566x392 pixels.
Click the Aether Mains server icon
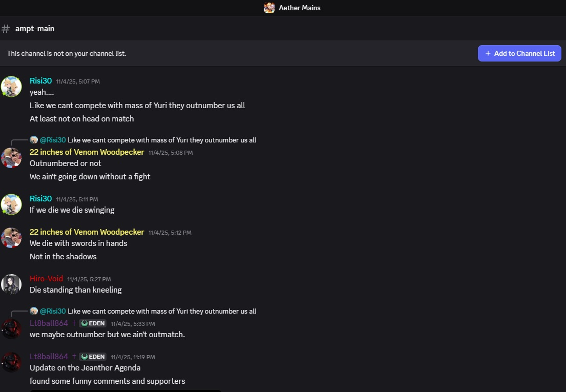pyautogui.click(x=269, y=8)
